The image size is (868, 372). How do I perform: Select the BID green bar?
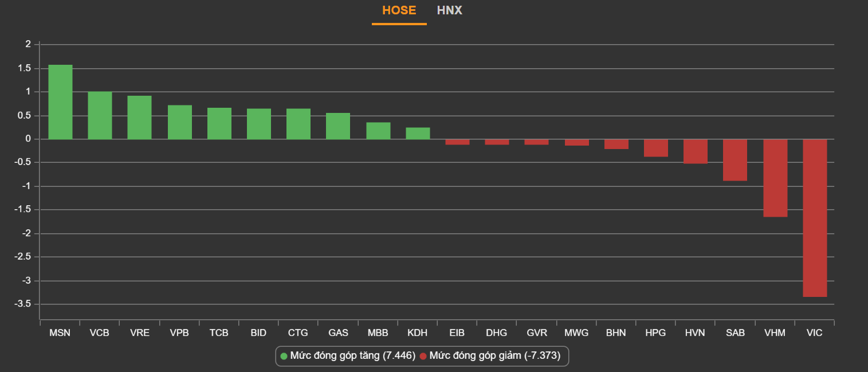[258, 124]
